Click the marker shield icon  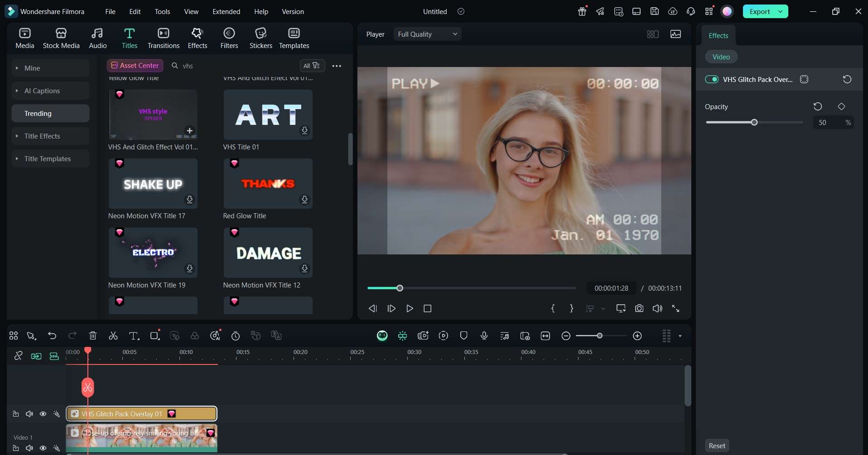coord(463,335)
